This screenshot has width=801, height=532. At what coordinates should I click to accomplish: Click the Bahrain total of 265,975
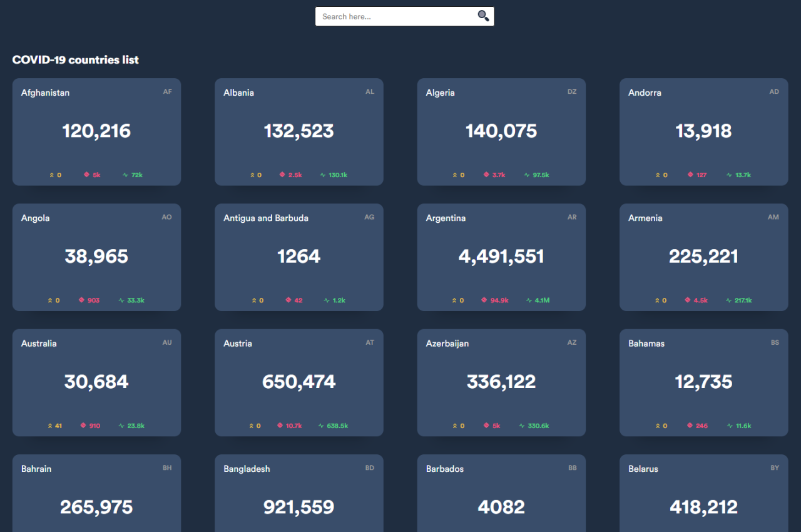coord(96,507)
